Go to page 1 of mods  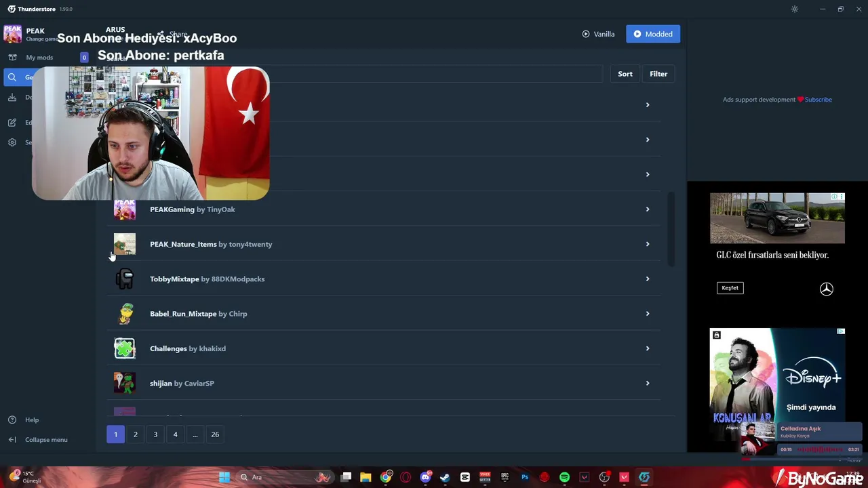(x=115, y=434)
